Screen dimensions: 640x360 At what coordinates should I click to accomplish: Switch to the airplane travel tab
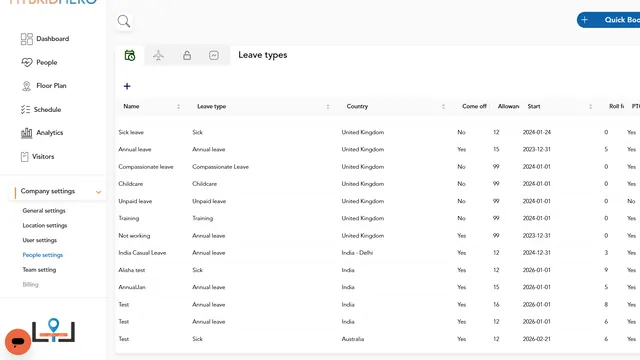(x=158, y=55)
